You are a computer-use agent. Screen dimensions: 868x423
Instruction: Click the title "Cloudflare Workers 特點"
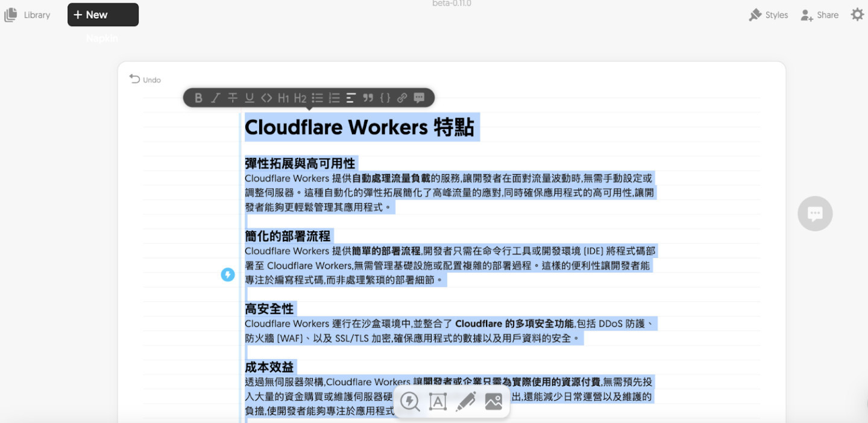point(359,127)
